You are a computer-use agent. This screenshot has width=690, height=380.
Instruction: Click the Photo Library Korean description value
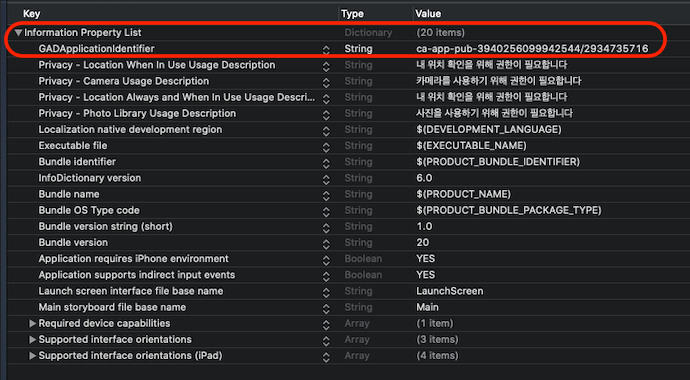494,113
